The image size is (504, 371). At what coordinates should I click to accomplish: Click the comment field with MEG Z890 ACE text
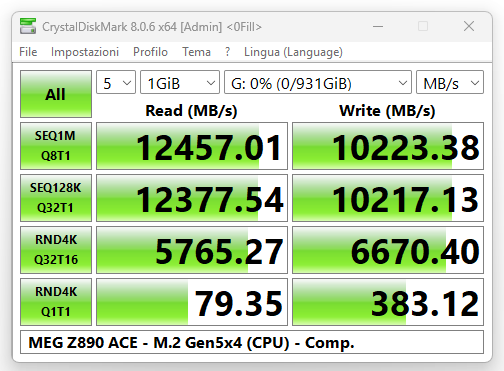tap(252, 342)
